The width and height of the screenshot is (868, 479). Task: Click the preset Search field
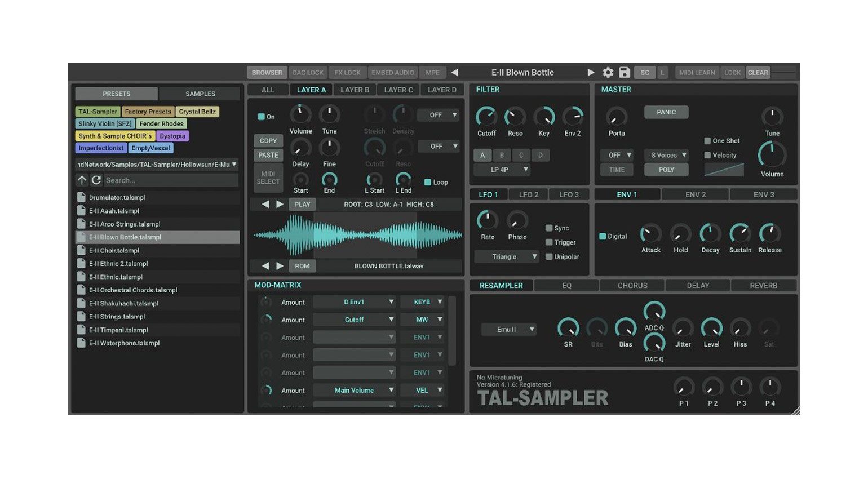(171, 180)
